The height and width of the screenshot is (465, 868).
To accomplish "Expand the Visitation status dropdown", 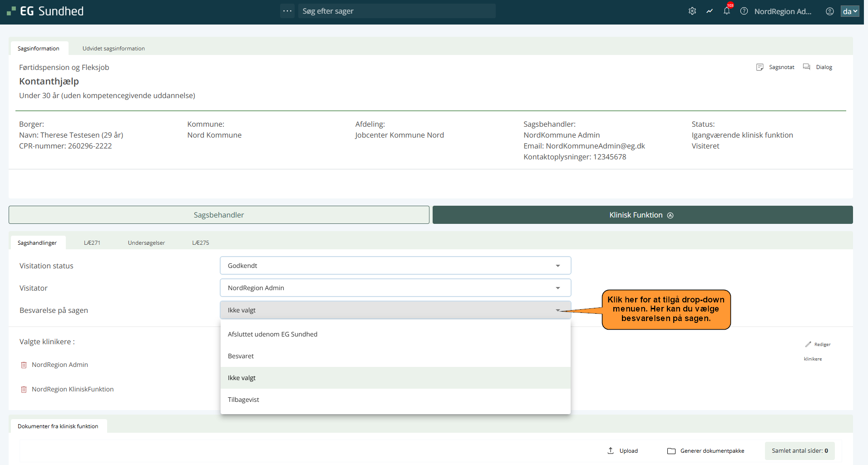I will click(x=395, y=266).
